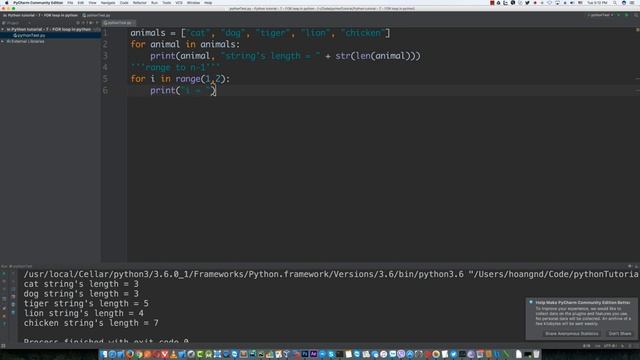The height and width of the screenshot is (360, 640).
Task: Open the Tools menu
Action: [167, 3]
